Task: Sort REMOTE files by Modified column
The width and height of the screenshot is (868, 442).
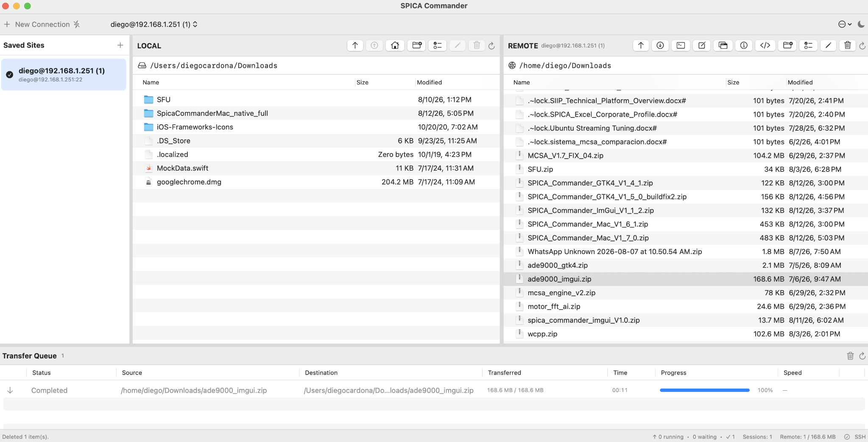Action: [x=800, y=82]
